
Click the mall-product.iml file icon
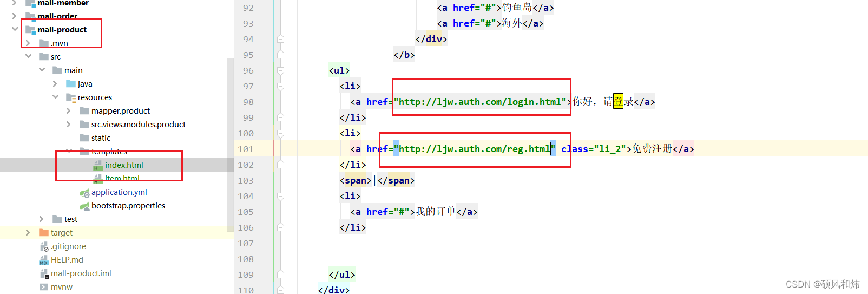tap(44, 273)
